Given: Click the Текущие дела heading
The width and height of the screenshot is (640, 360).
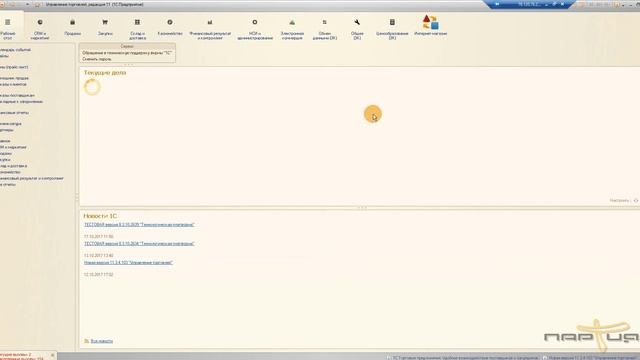Looking at the screenshot, I should (105, 73).
